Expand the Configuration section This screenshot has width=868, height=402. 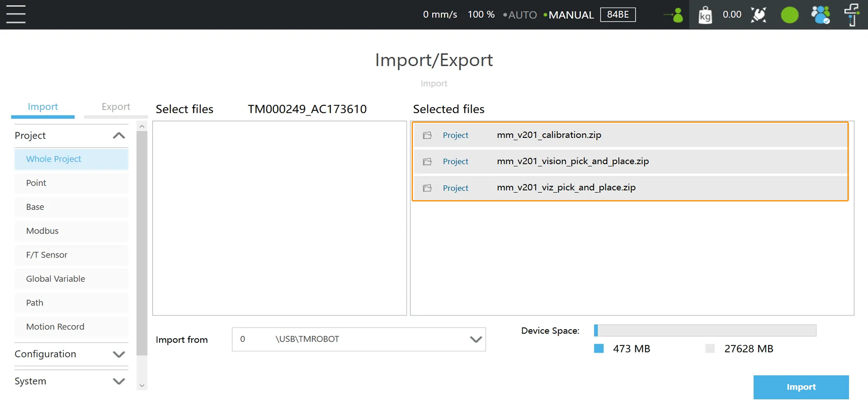[119, 354]
